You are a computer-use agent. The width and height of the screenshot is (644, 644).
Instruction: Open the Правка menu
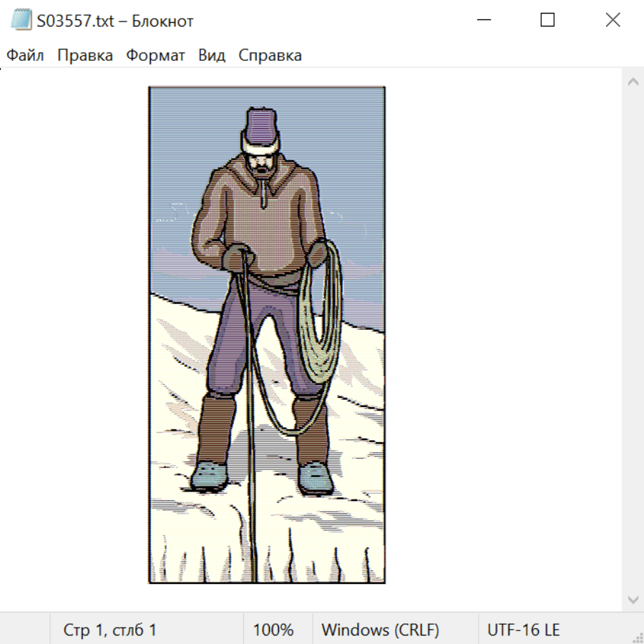click(x=85, y=56)
